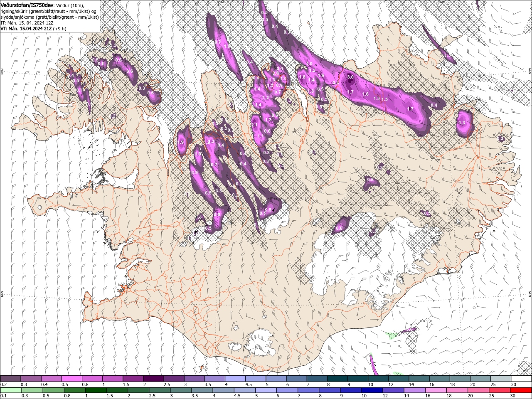The image size is (532, 399).
Task: Click snow legend swatch between 25 and 30
Action: pos(501,379)
